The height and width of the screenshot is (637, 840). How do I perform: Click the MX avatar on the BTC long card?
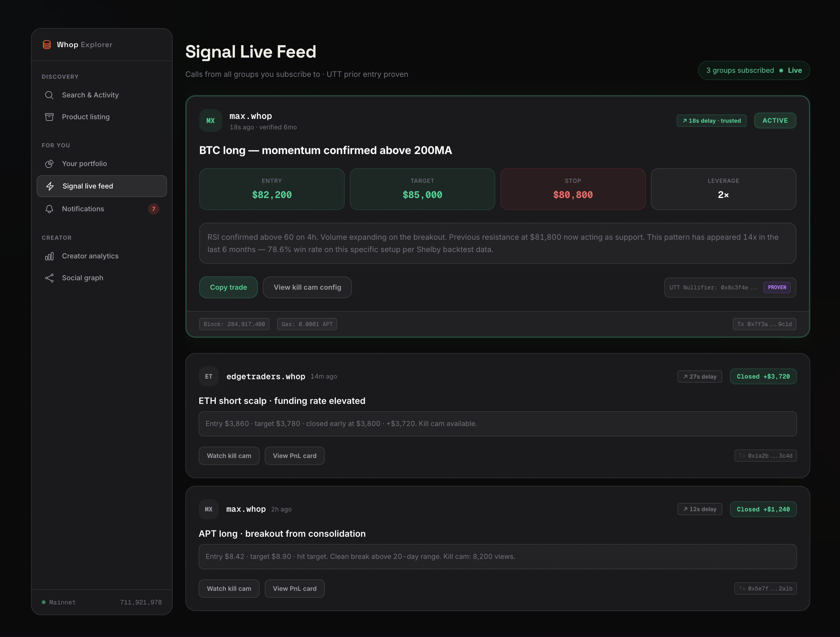tap(210, 121)
